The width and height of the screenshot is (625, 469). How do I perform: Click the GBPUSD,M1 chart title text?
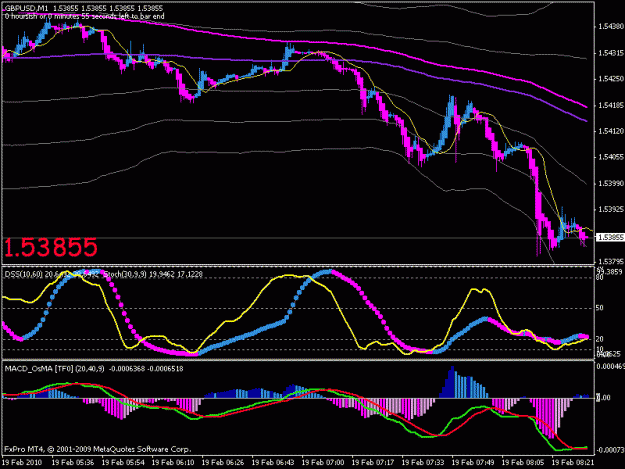pos(27,8)
